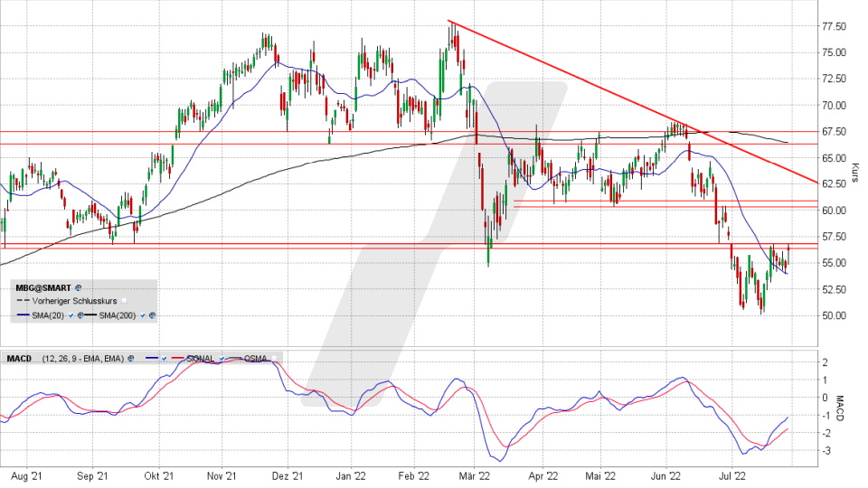Click the MACD panel title
The width and height of the screenshot is (868, 488).
[x=19, y=359]
